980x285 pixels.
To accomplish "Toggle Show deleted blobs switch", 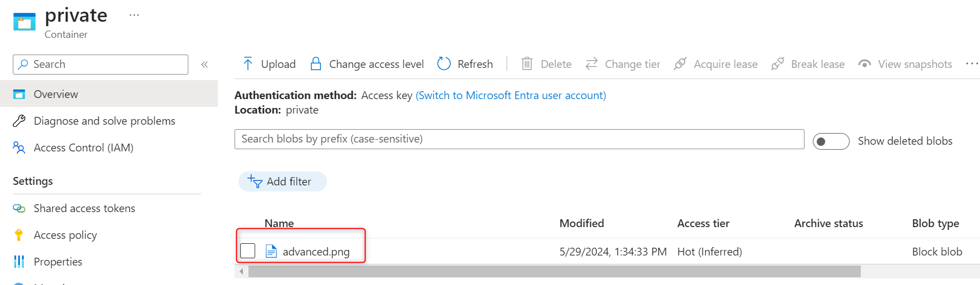I will click(830, 141).
